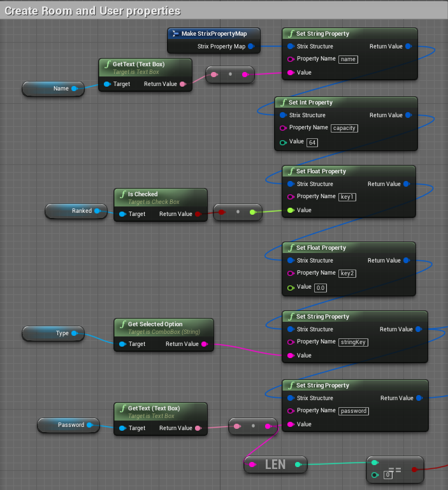
Task: Click the Password variable output pin
Action: point(90,425)
